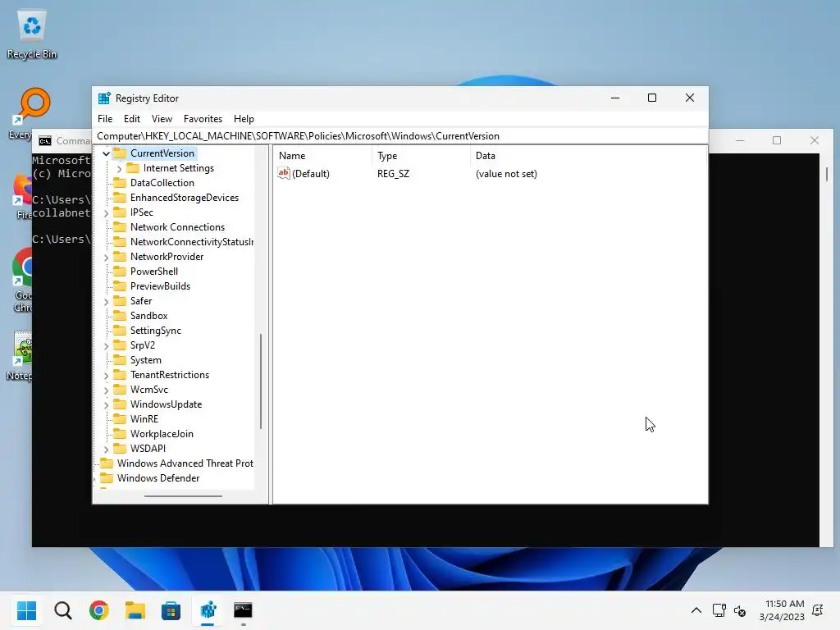Click the Registry Editor title bar icon

coord(104,98)
